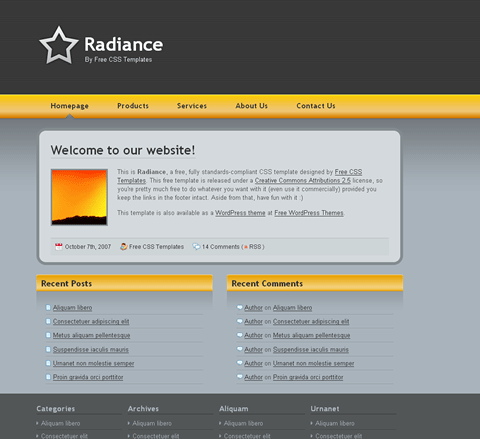Click the By Free CSS Templates subtitle
480x439 pixels.
[x=118, y=60]
